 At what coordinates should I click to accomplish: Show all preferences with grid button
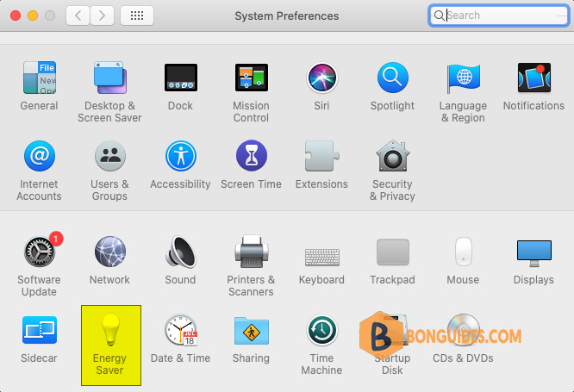[137, 16]
